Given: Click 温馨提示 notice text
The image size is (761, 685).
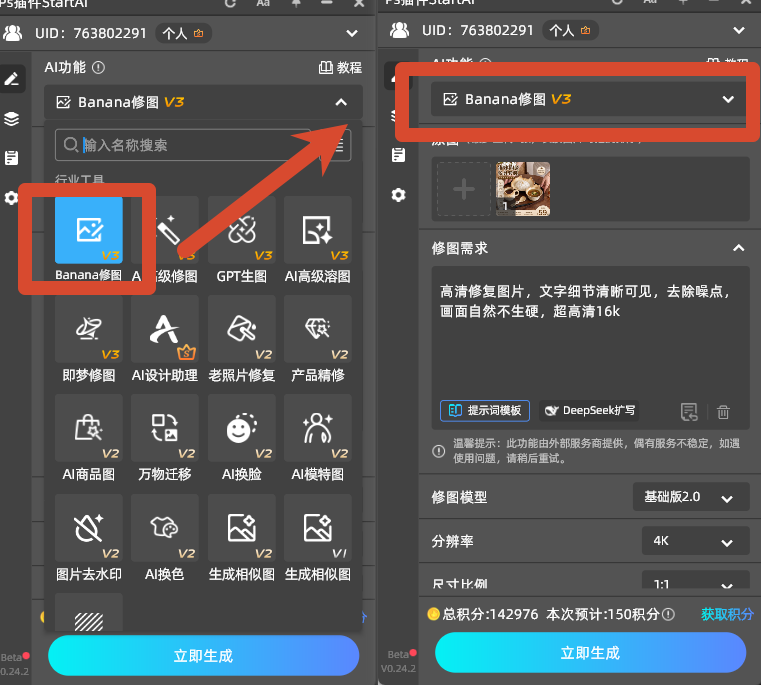Looking at the screenshot, I should click(596, 451).
